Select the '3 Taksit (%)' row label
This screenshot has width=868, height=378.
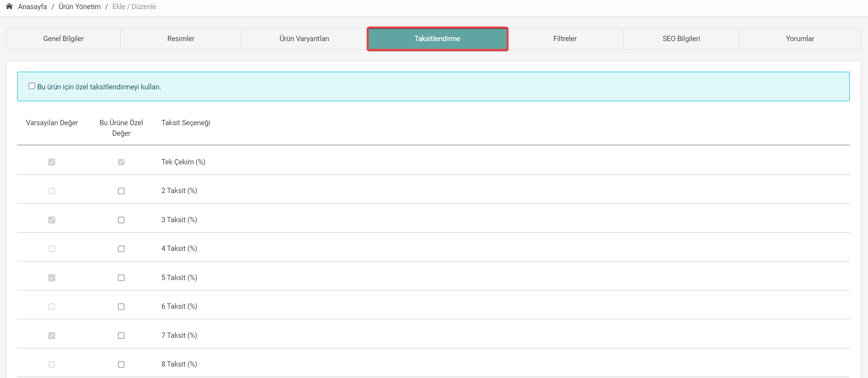point(179,220)
